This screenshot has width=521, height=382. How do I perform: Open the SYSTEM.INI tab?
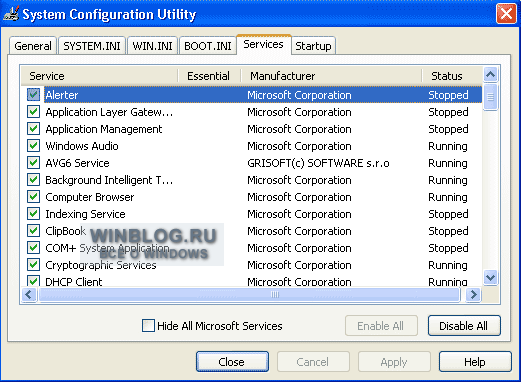[x=92, y=46]
